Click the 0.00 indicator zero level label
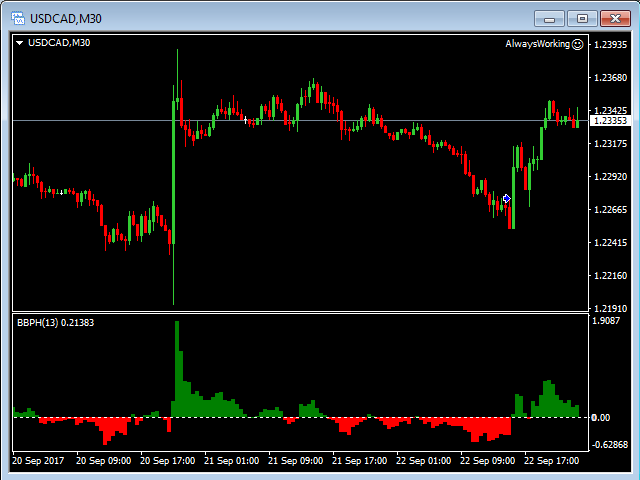 [x=601, y=417]
